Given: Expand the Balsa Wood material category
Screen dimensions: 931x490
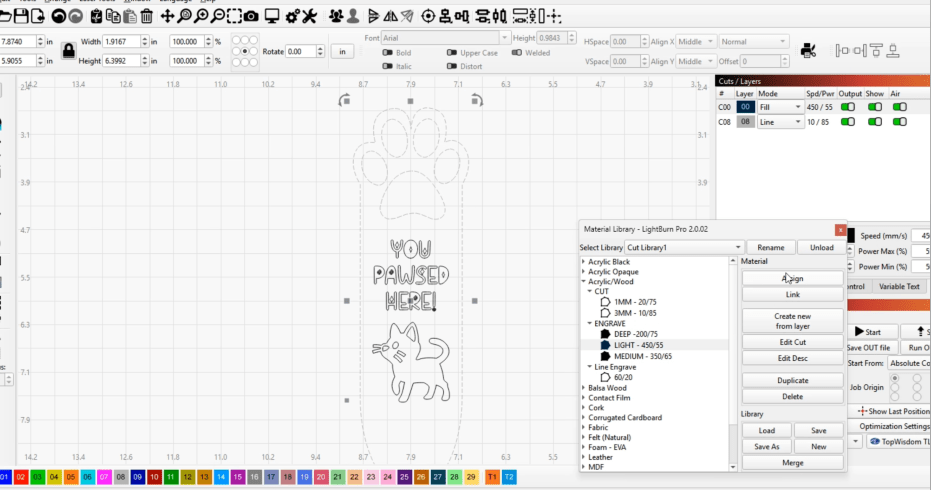Looking at the screenshot, I should [x=584, y=388].
